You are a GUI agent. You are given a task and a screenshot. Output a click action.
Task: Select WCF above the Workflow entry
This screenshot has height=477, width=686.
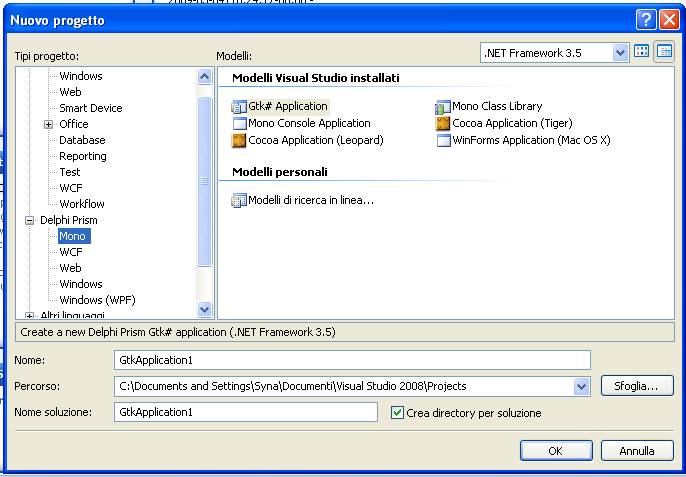71,188
